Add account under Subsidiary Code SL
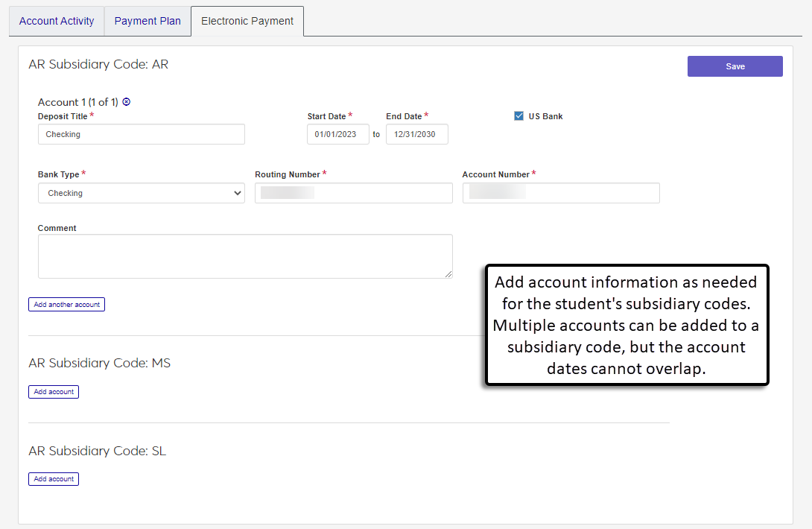Image resolution: width=812 pixels, height=529 pixels. (54, 479)
